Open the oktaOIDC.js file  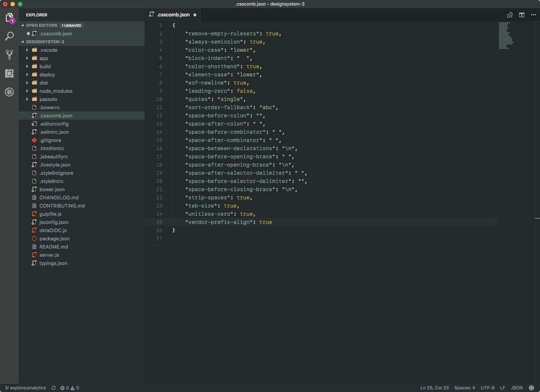coord(82,230)
